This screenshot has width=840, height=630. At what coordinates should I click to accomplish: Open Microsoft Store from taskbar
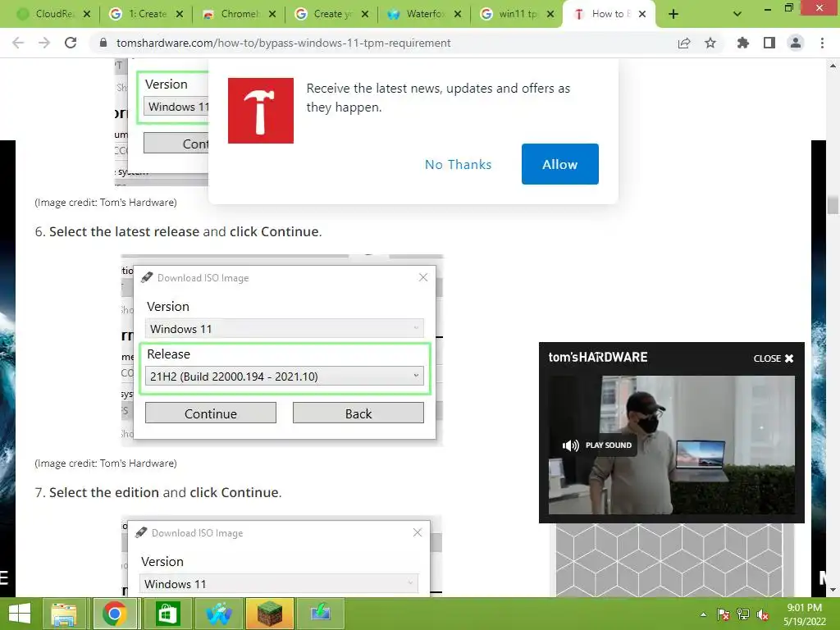167,614
